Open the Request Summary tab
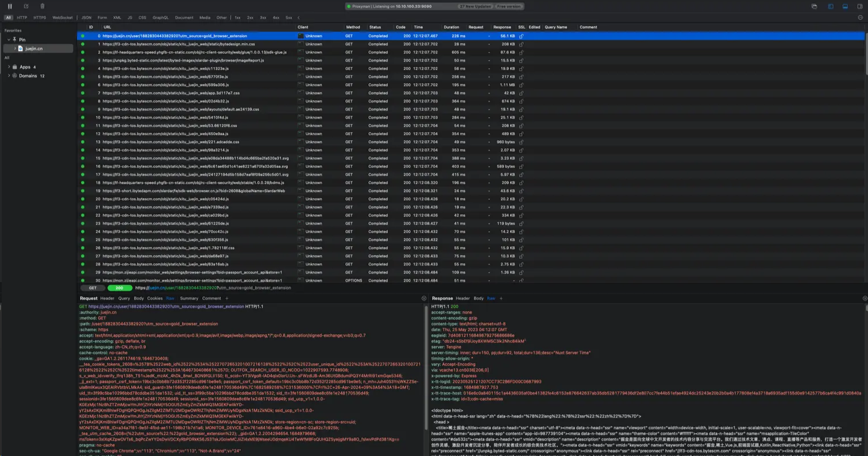The width and height of the screenshot is (868, 456). (x=189, y=299)
